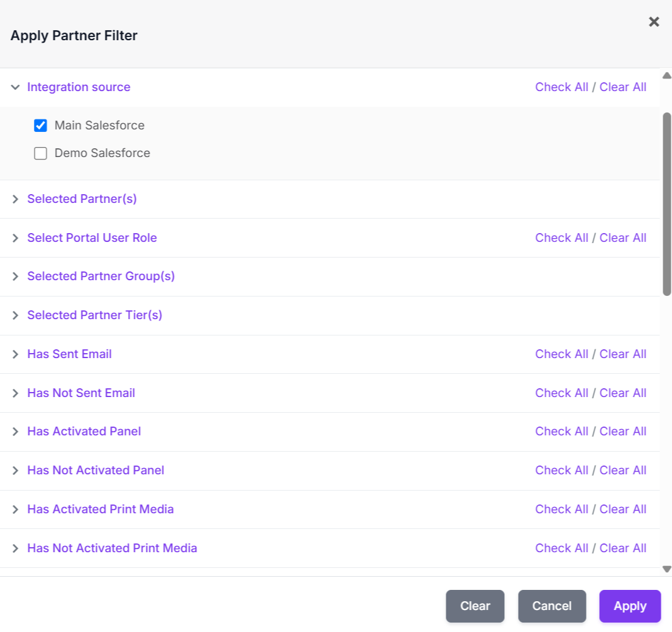Click the Has Activated Print Media title
The image size is (672, 632).
[x=101, y=509]
